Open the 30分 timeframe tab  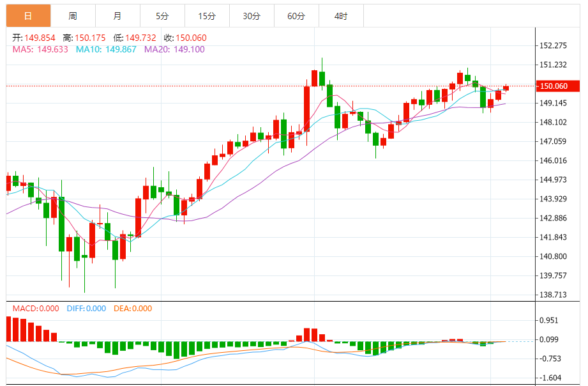252,16
